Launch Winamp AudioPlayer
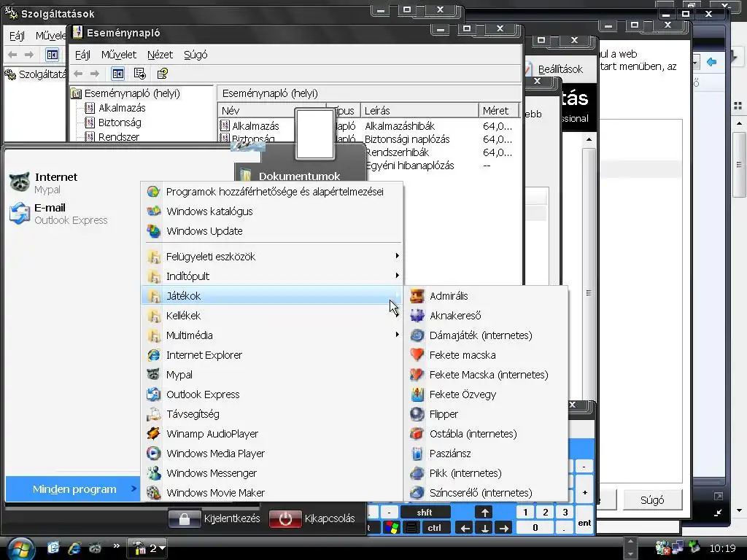The image size is (747, 560). point(272,434)
